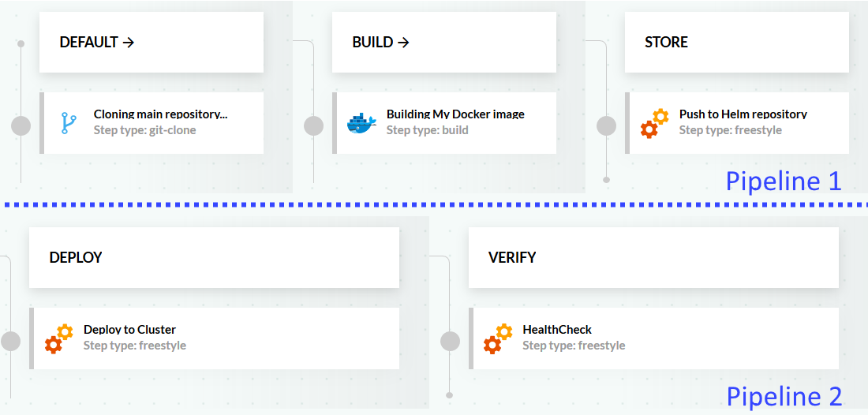This screenshot has width=868, height=415.
Task: Click the 'Pipeline 1' label
Action: tap(784, 181)
